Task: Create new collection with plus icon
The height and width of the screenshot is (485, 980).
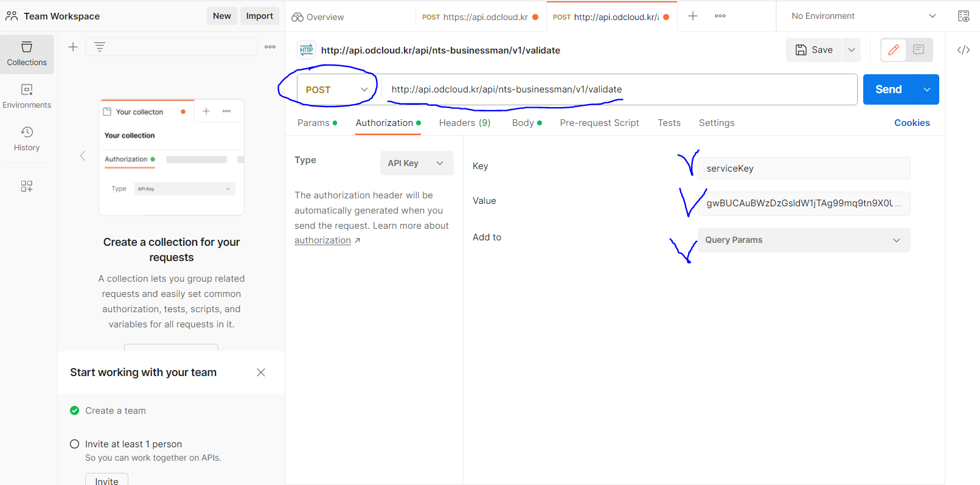Action: (x=73, y=47)
